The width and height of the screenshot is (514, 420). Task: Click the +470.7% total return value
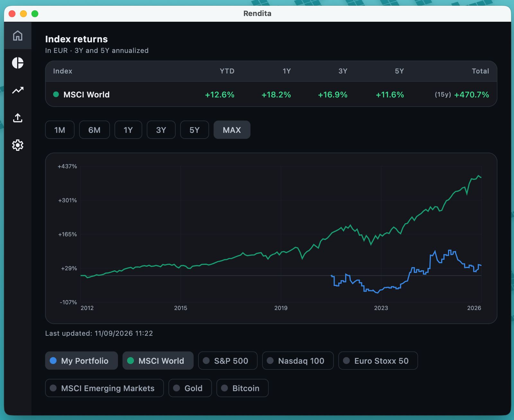pos(472,94)
